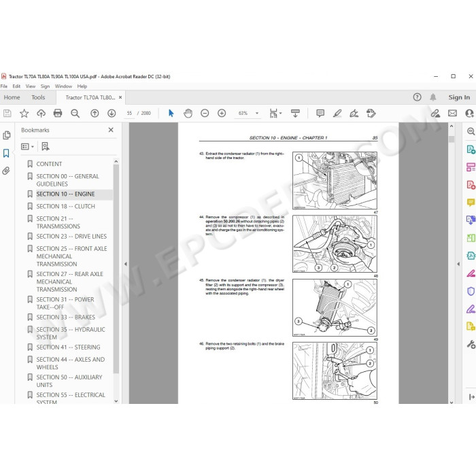Close the Tractor TL70A document tab

tap(120, 97)
